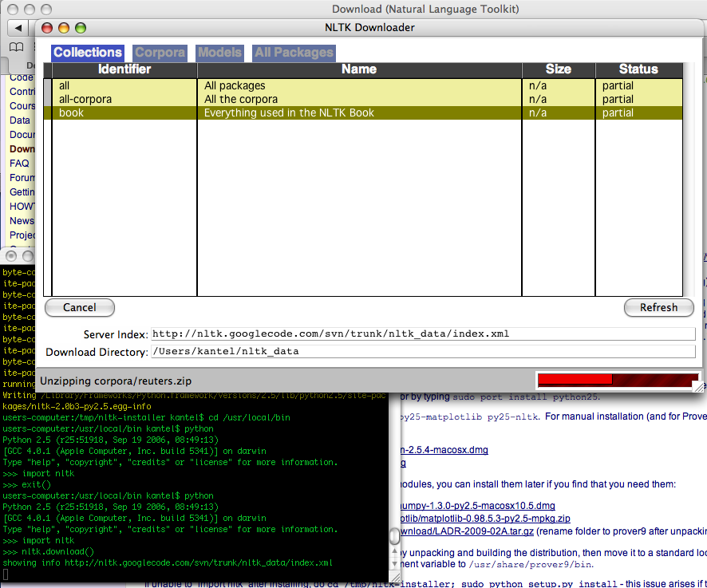Edit the Server Index URL field
Screen dimensions: 707x588
[423, 333]
